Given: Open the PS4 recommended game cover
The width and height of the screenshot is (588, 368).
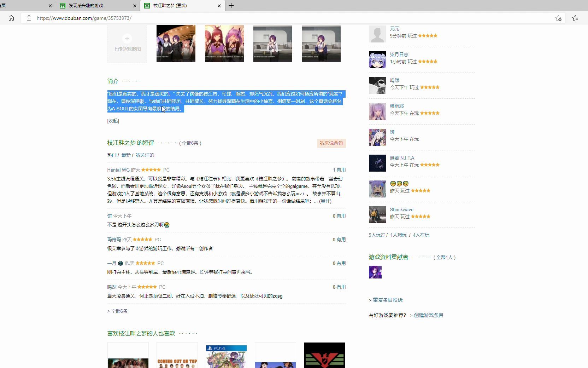Looking at the screenshot, I should point(226,355).
